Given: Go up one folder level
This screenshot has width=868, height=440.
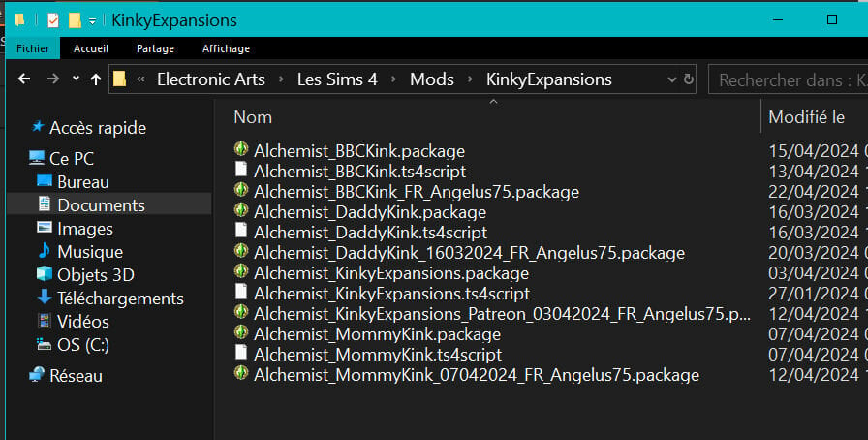Looking at the screenshot, I should click(x=96, y=79).
